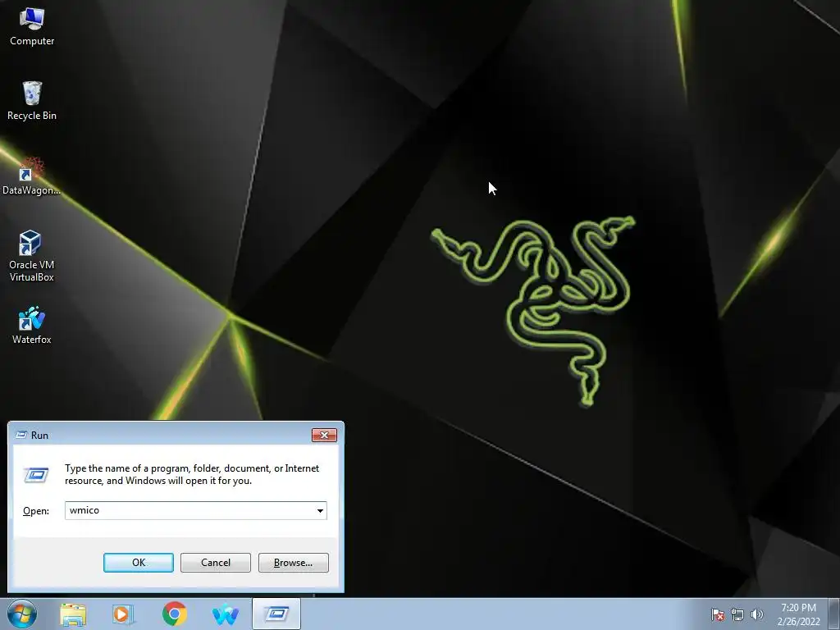Launch Windows Media Player from taskbar
Image resolution: width=840 pixels, height=630 pixels.
(x=123, y=614)
